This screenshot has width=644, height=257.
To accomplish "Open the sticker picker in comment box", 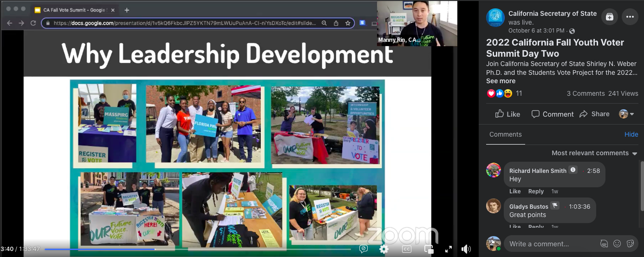I will (x=630, y=244).
